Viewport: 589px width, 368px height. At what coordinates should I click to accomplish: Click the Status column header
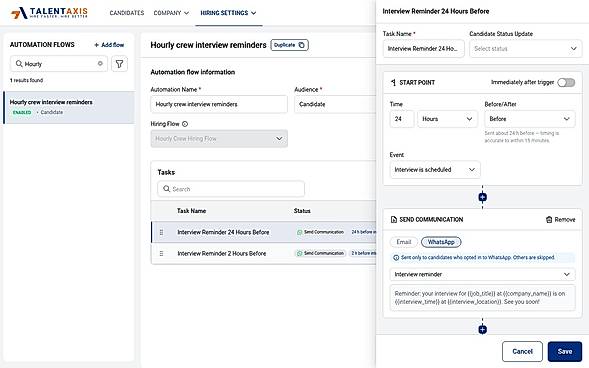point(302,211)
